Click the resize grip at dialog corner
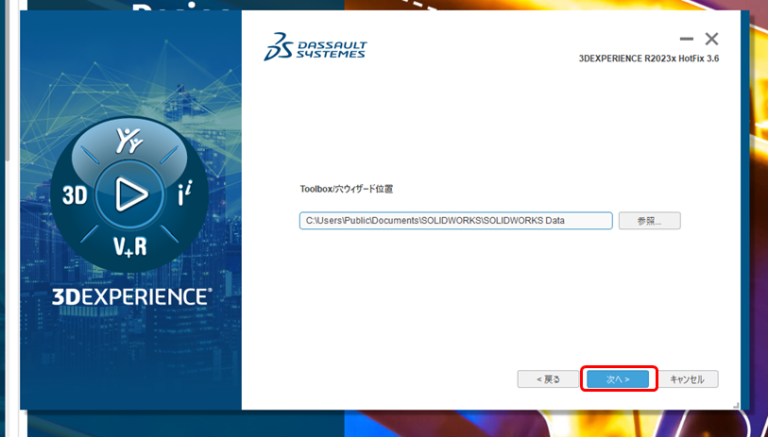The image size is (768, 437). 736,404
